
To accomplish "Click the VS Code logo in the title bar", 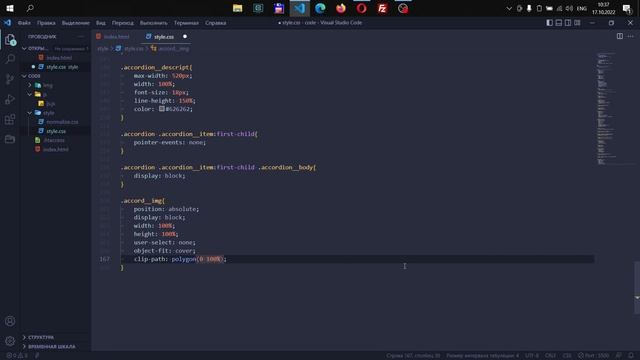I will 8,23.
